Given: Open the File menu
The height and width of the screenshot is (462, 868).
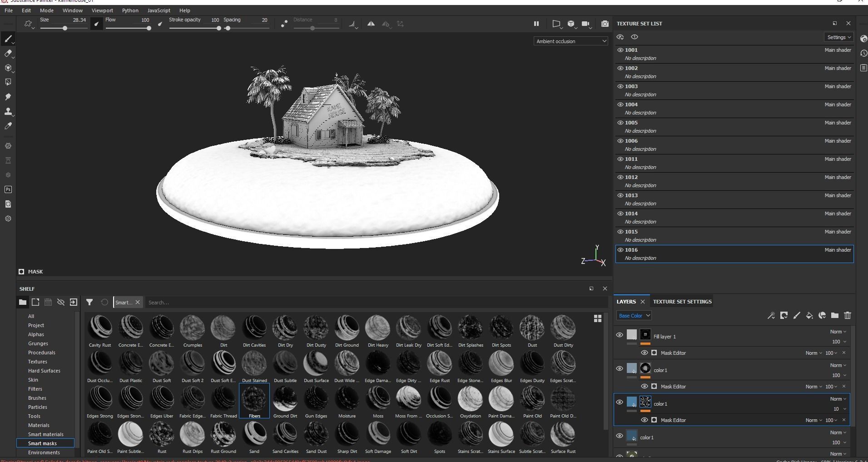Looking at the screenshot, I should [9, 10].
